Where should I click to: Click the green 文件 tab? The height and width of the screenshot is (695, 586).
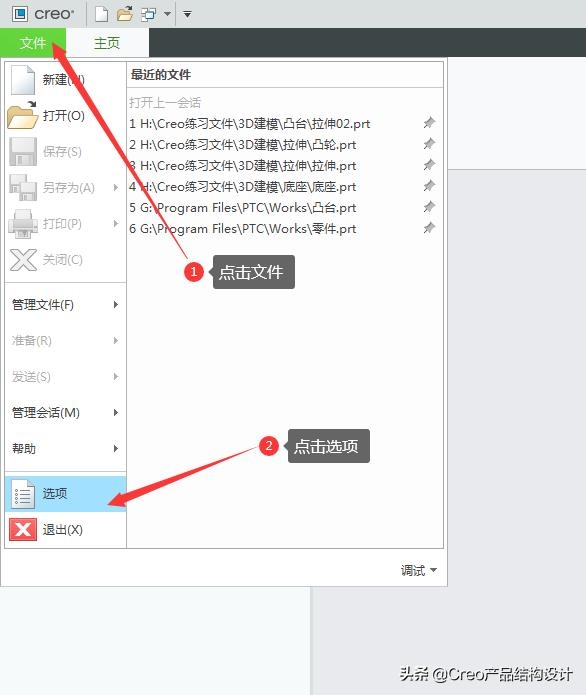33,43
